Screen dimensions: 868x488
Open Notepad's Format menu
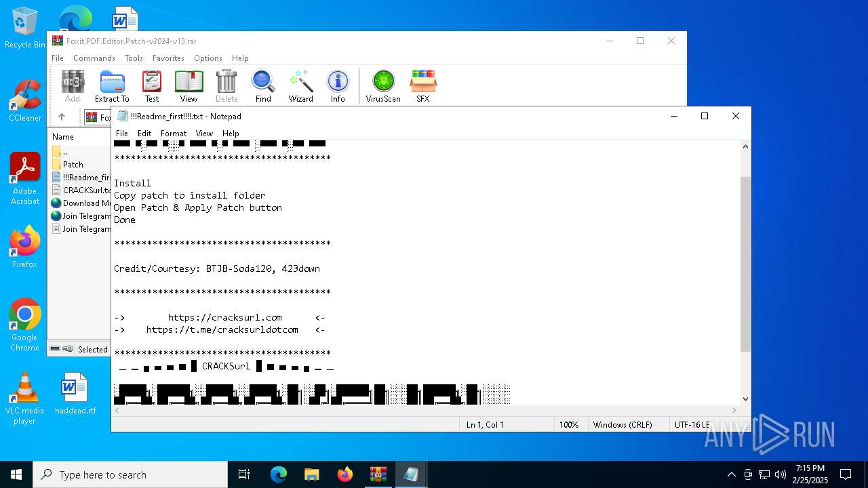pyautogui.click(x=174, y=134)
